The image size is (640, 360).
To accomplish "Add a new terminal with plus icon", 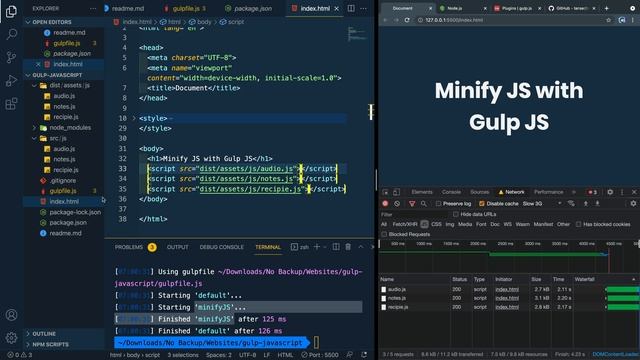I will (x=317, y=247).
